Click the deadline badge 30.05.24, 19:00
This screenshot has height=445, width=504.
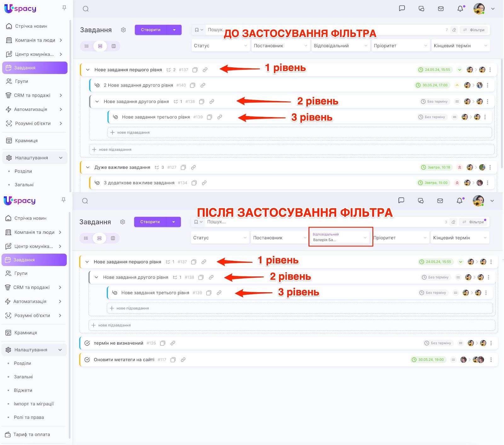[428, 360]
